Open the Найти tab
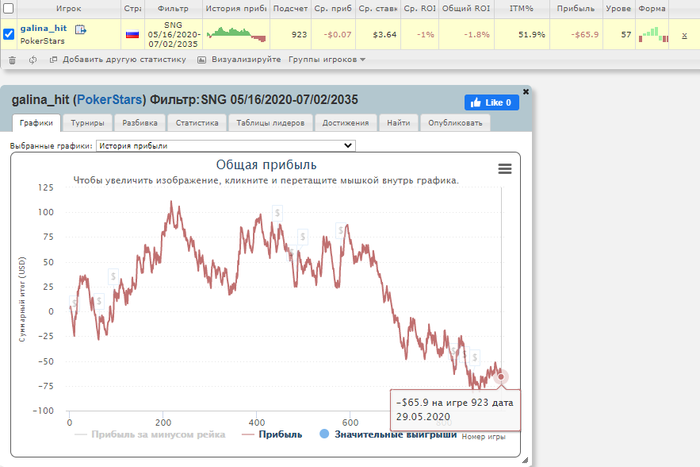Viewport: 700px width, 467px height. (398, 123)
